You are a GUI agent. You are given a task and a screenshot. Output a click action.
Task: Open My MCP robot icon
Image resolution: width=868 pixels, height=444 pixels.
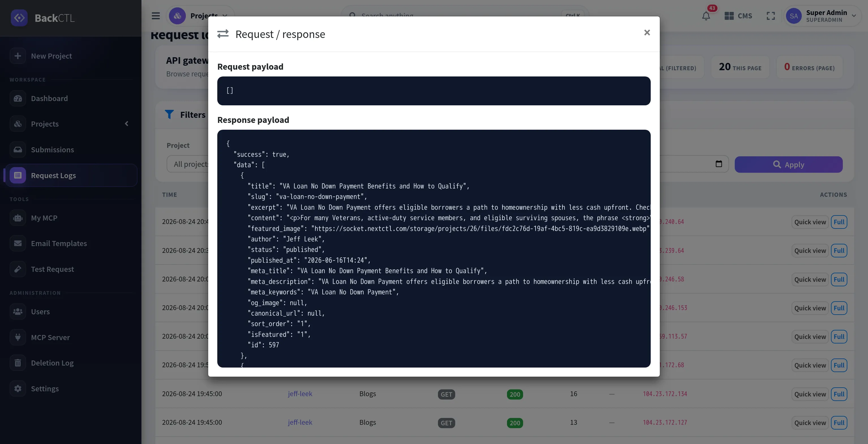[x=18, y=218]
